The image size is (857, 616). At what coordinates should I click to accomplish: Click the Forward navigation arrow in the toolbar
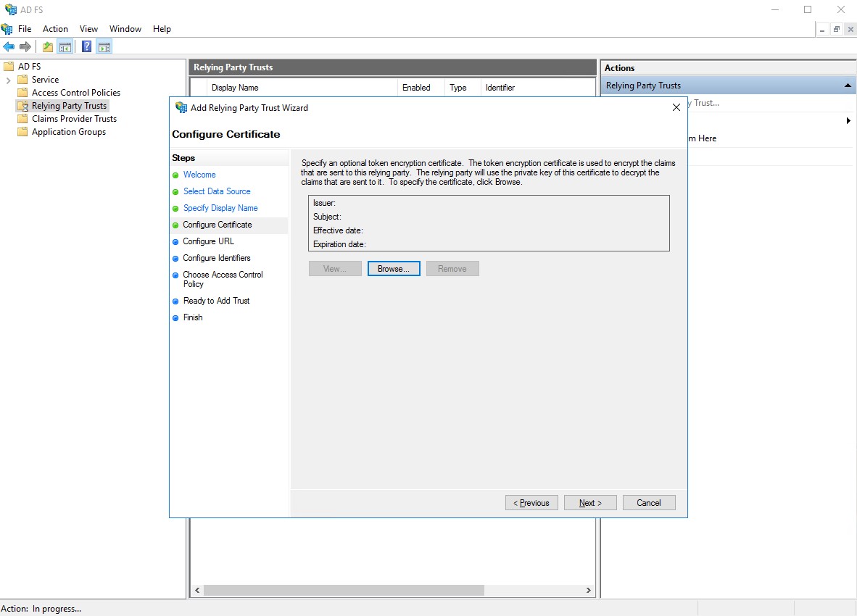24,46
